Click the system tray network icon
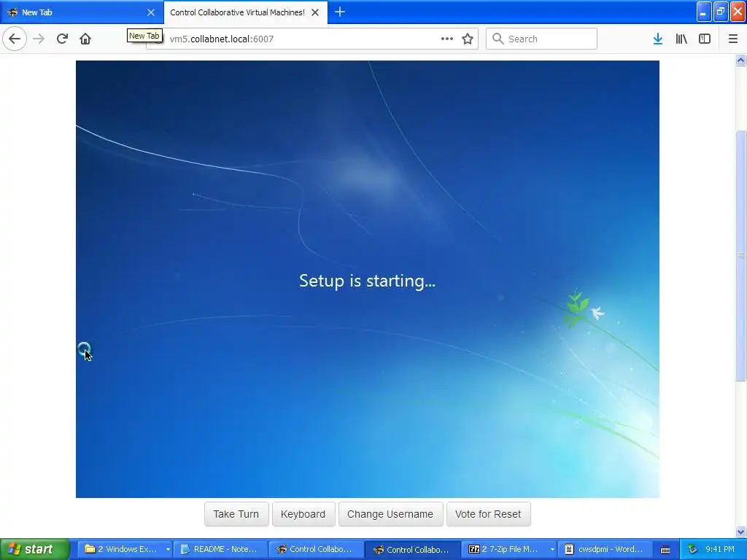The height and width of the screenshot is (560, 747). (x=692, y=549)
